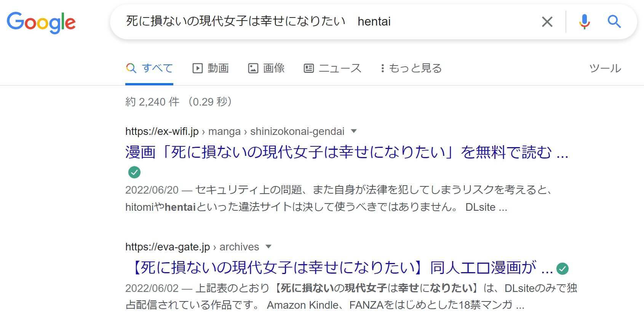Click the 2022/06/02 snippet text
Image resolution: width=644 pixels, height=319 pixels.
click(152, 288)
